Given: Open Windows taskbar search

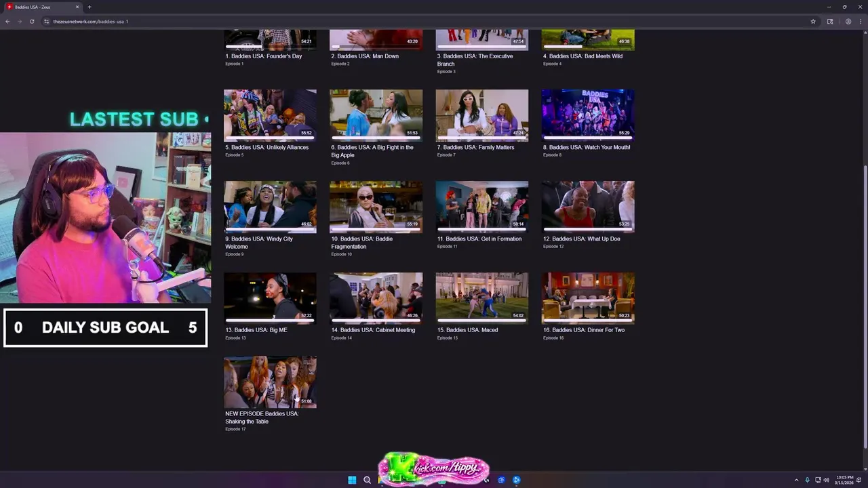Looking at the screenshot, I should (367, 480).
